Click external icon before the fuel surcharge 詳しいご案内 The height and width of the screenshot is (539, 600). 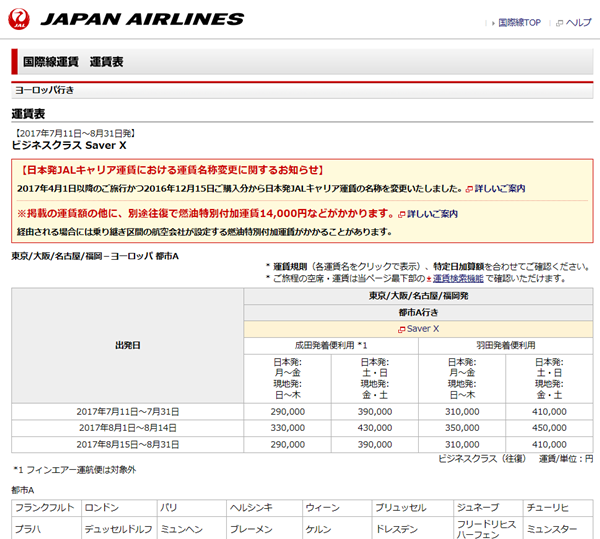pyautogui.click(x=401, y=214)
